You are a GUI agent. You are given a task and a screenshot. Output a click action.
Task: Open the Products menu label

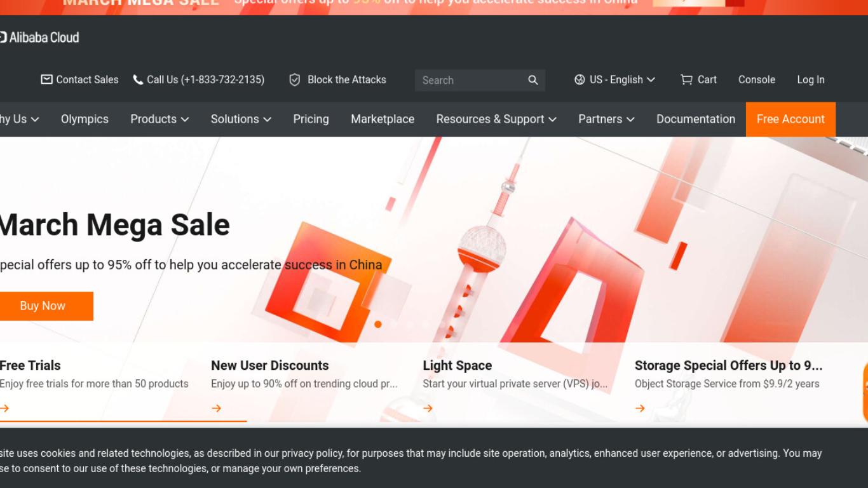point(153,119)
